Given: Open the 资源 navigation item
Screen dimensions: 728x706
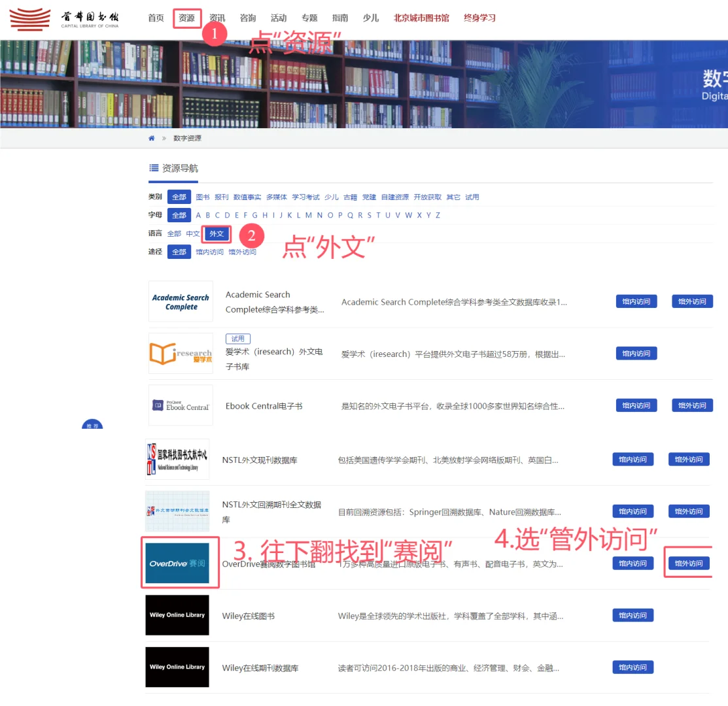Looking at the screenshot, I should [x=186, y=18].
